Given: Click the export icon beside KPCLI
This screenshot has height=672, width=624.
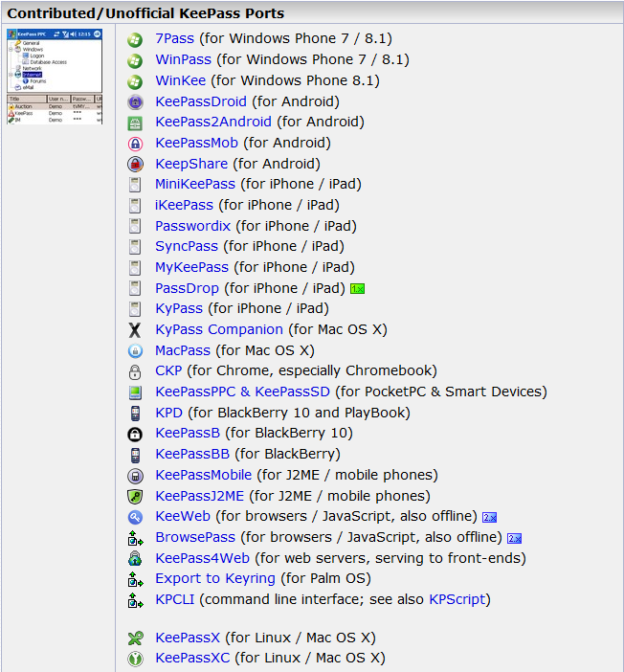Looking at the screenshot, I should pos(136,600).
